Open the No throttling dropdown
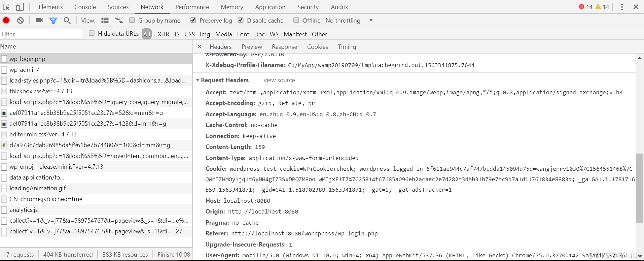The image size is (644, 261). tap(349, 21)
